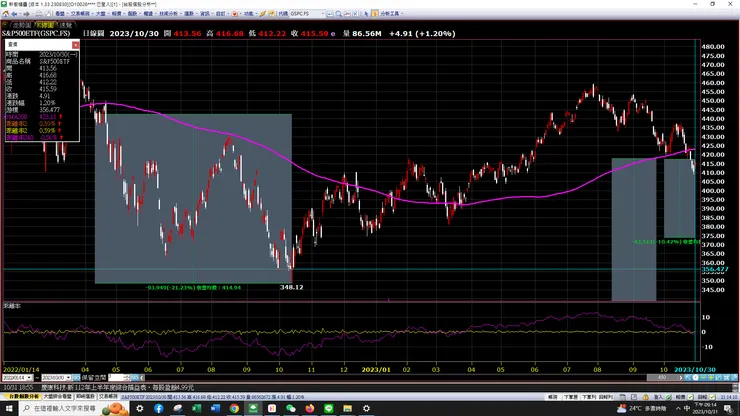Open the 交易帳務 tab in the bottom bar
Viewport: 740px width, 416px height.
(x=109, y=397)
